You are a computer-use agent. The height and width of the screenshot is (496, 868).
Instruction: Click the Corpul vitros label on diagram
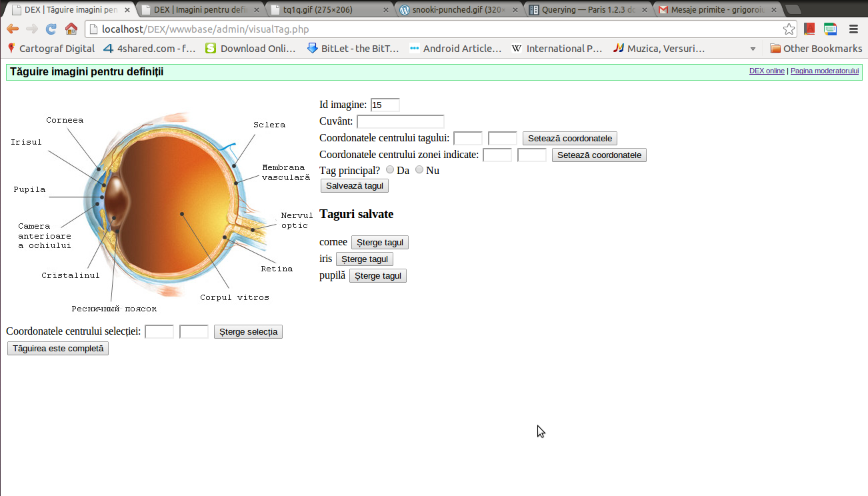click(x=235, y=297)
